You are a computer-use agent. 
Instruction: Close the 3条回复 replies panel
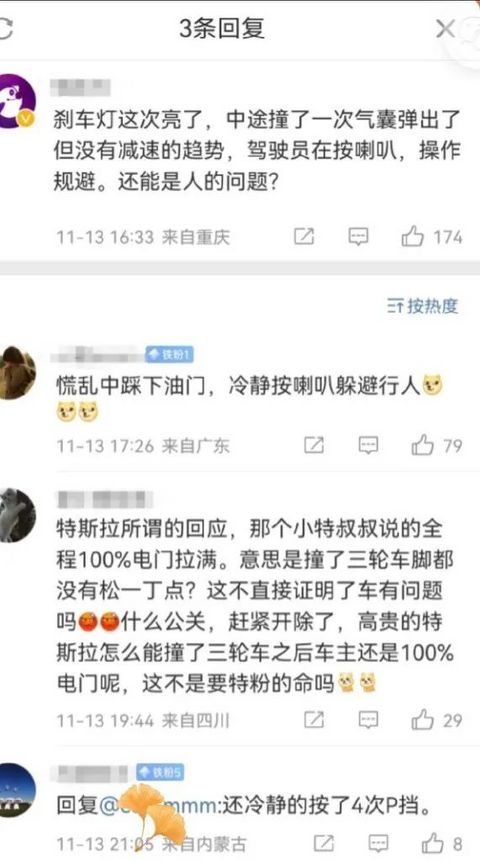445,29
